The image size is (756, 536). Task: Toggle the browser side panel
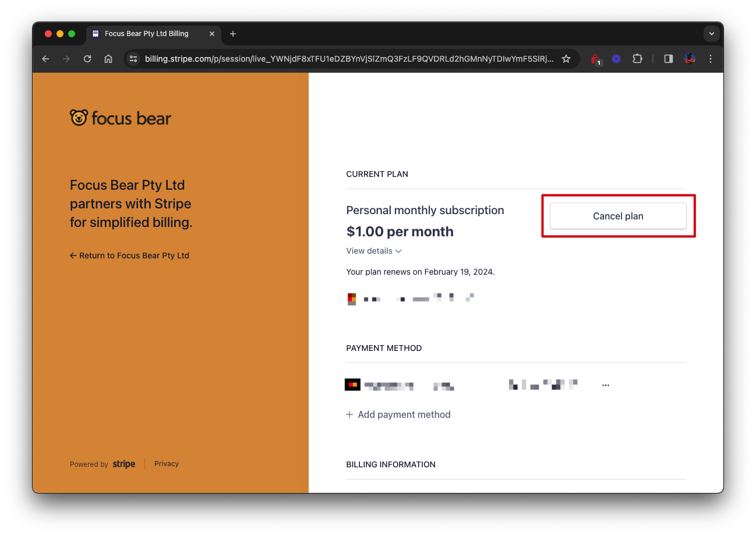pos(669,59)
